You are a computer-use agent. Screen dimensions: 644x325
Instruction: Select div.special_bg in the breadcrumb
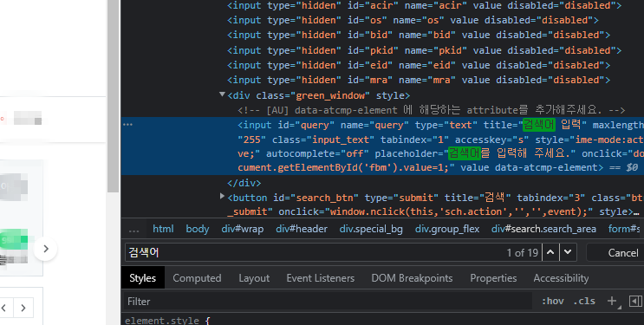tap(371, 229)
